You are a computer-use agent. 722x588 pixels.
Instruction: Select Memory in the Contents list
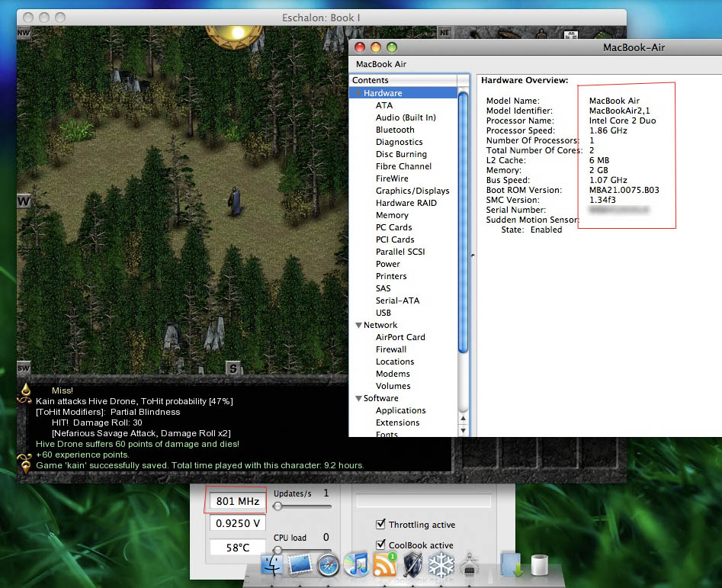(x=392, y=215)
